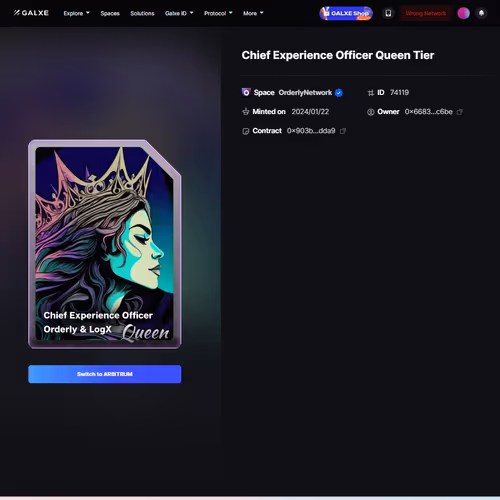Viewport: 500px width, 500px height.
Task: Expand the More dropdown menu
Action: pos(253,13)
